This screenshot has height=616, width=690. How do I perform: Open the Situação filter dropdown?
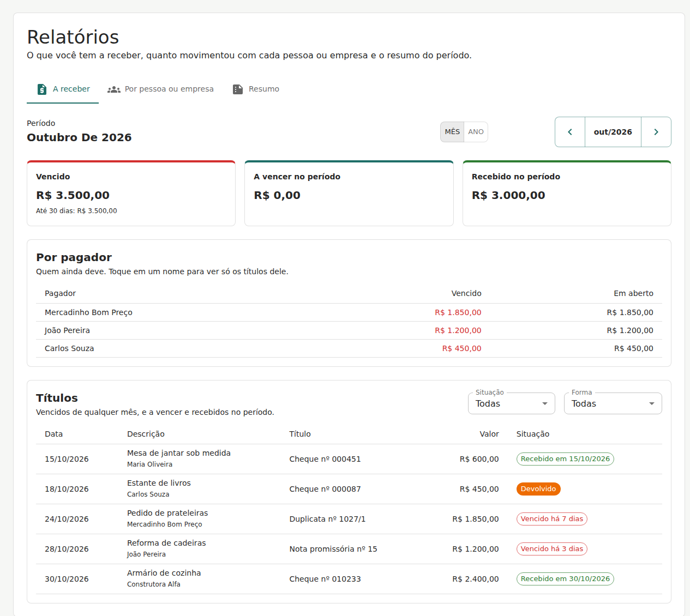pos(512,403)
